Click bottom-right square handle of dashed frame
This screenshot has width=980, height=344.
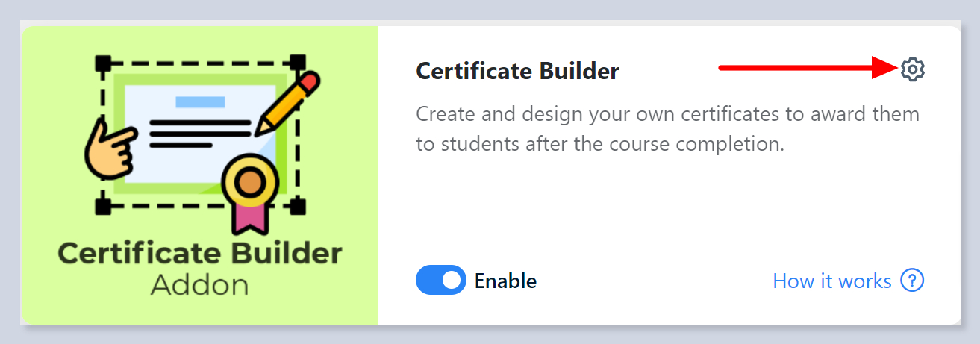point(298,206)
